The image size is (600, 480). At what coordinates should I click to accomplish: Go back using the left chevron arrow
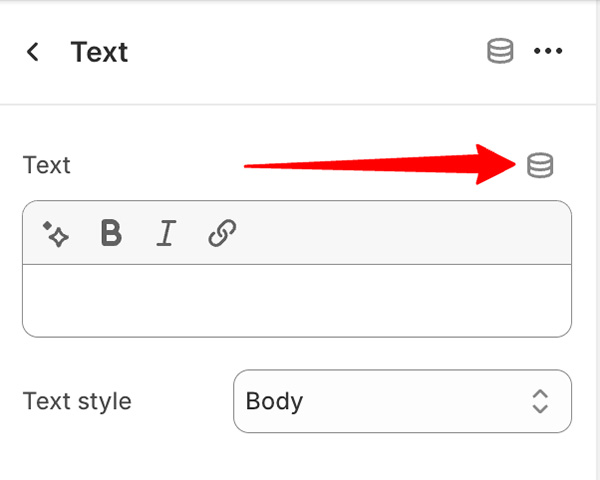(33, 51)
